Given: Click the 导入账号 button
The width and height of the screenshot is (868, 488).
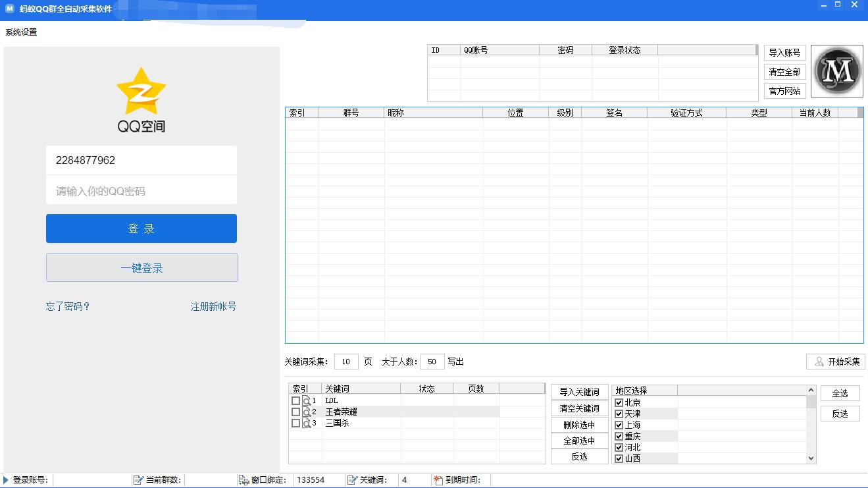Looking at the screenshot, I should [785, 53].
